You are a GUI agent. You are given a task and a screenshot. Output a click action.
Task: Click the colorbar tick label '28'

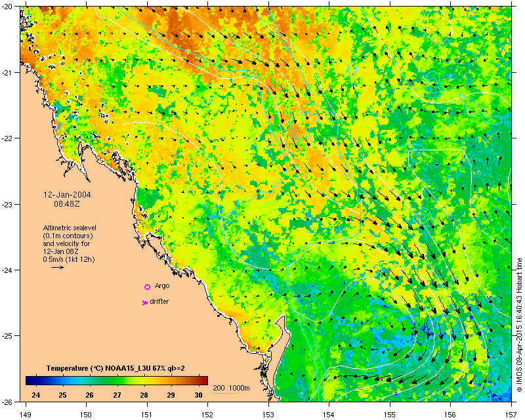click(144, 395)
